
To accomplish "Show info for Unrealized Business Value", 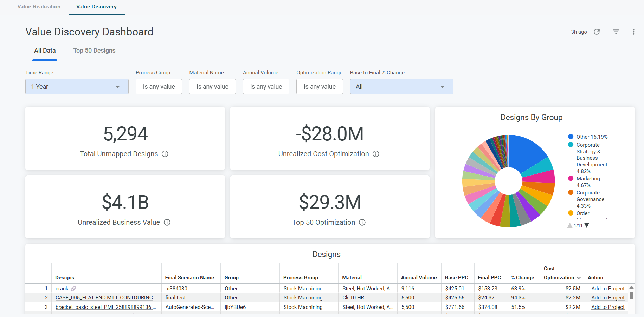I will 167,222.
